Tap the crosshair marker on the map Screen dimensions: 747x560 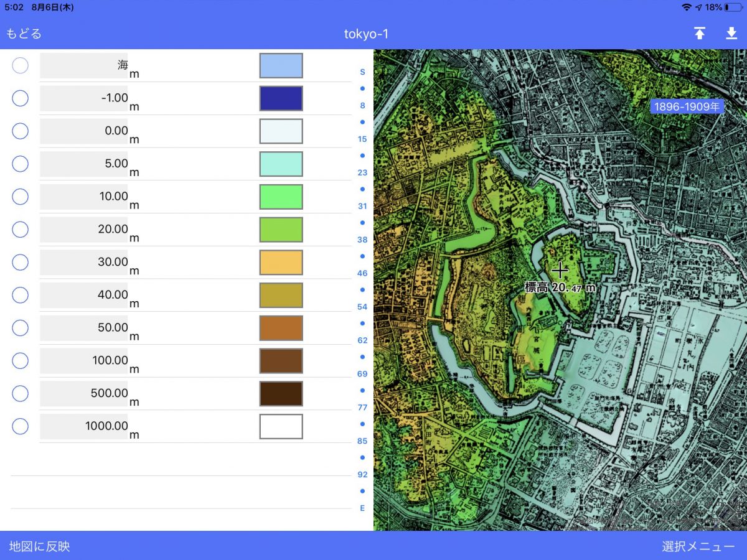click(x=560, y=270)
